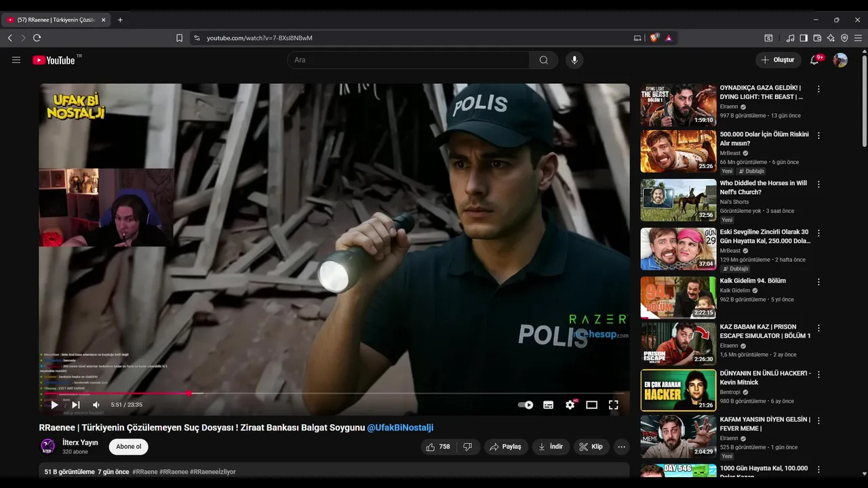Open the browser main menu
This screenshot has height=488, width=868.
(858, 38)
